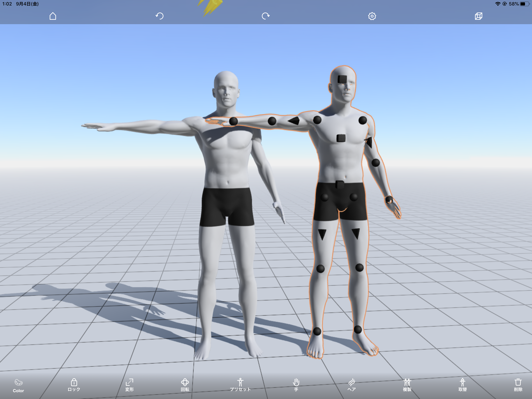This screenshot has height=399, width=532.
Task: Tap the battery percentage in status bar
Action: point(514,4)
